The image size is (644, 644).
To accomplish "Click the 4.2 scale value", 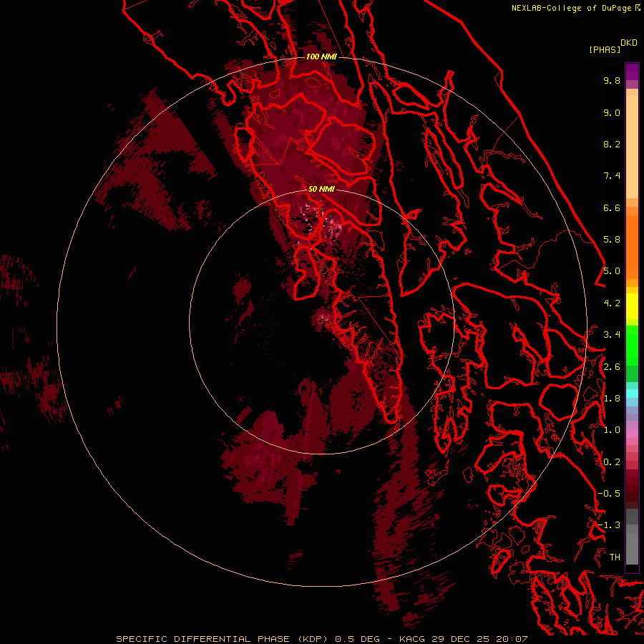I will pos(612,303).
